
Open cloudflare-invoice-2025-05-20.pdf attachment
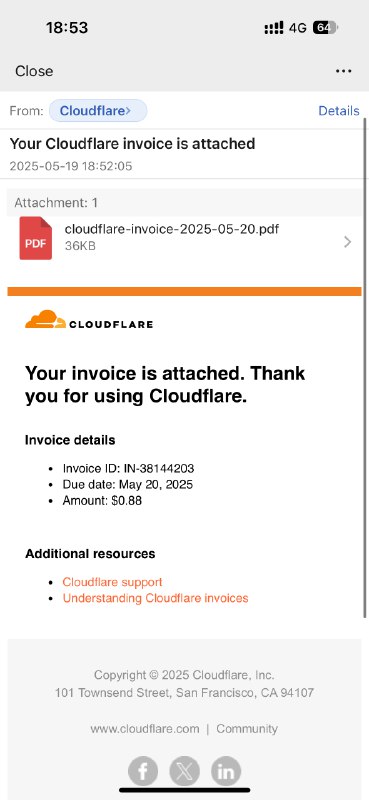pos(172,229)
